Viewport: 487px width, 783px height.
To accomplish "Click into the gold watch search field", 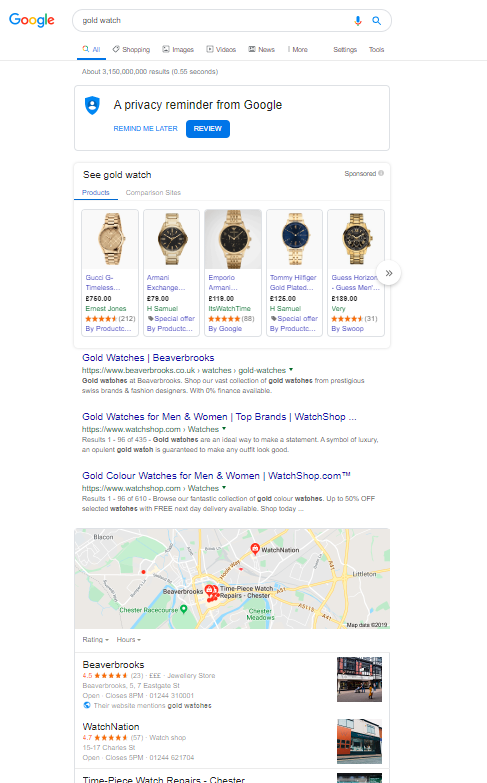I will coord(215,20).
